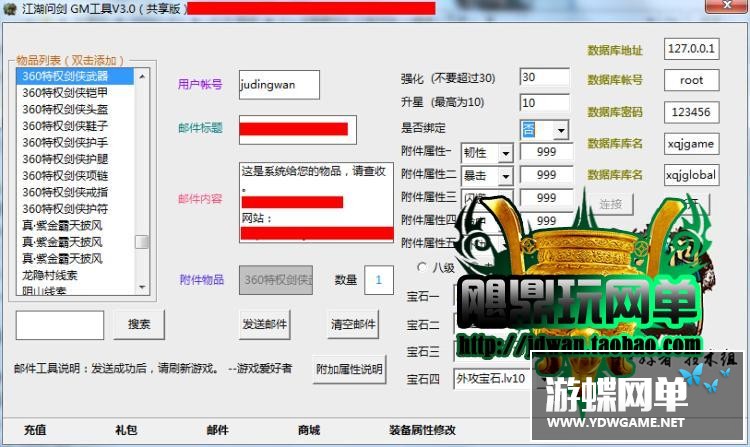Select 360特权剑侠护手 in the item list

click(75, 142)
